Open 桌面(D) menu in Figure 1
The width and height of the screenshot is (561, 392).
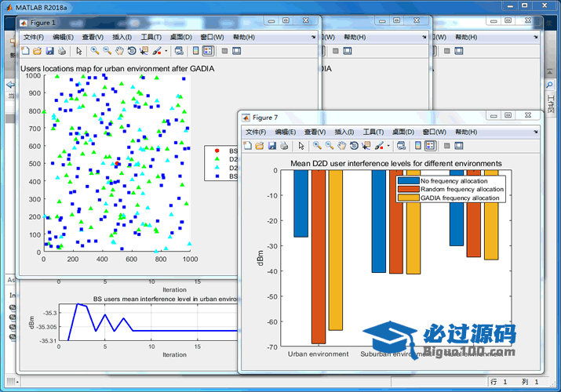[x=180, y=37]
